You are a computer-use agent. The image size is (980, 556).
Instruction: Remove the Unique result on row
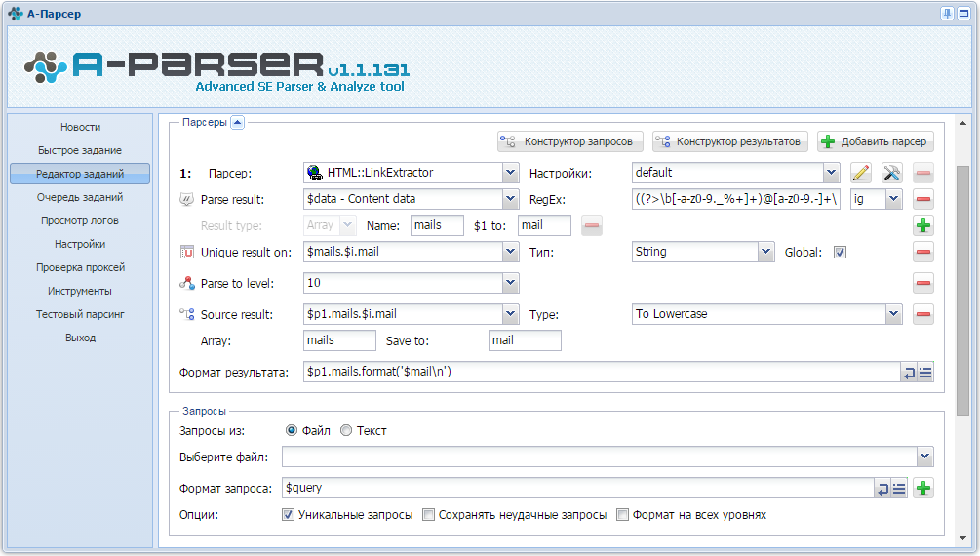923,252
